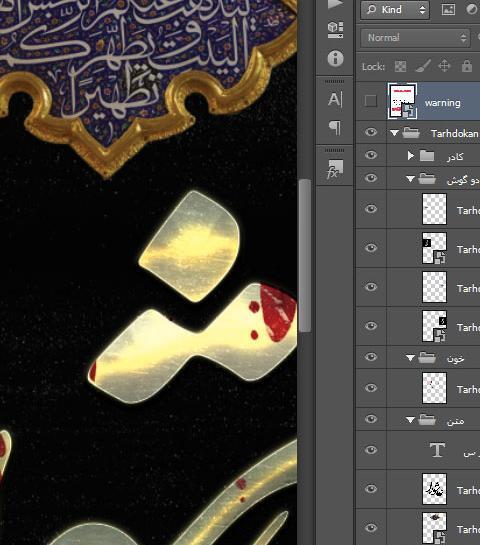480x545 pixels.
Task: Open the 3D panel cube icon
Action: [x=335, y=30]
